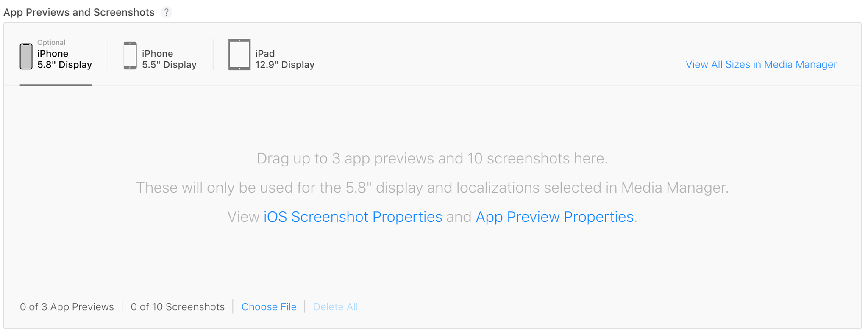This screenshot has height=334, width=868.
Task: Click the "0 of 3 App Previews" counter
Action: pyautogui.click(x=67, y=306)
